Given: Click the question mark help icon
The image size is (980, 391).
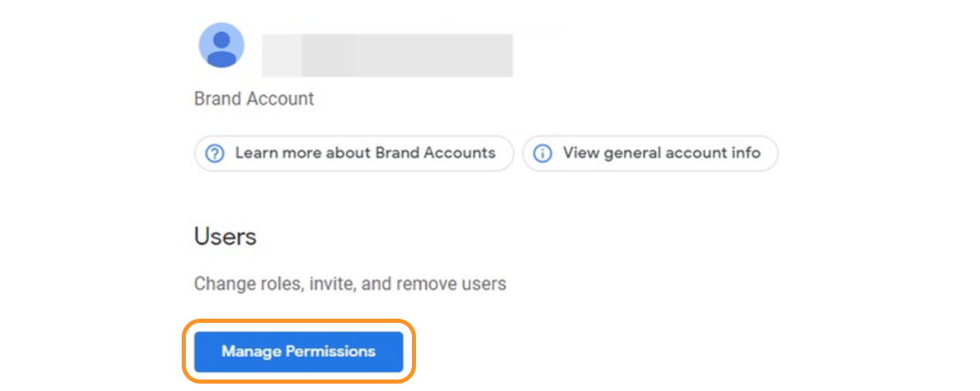Looking at the screenshot, I should (x=215, y=154).
